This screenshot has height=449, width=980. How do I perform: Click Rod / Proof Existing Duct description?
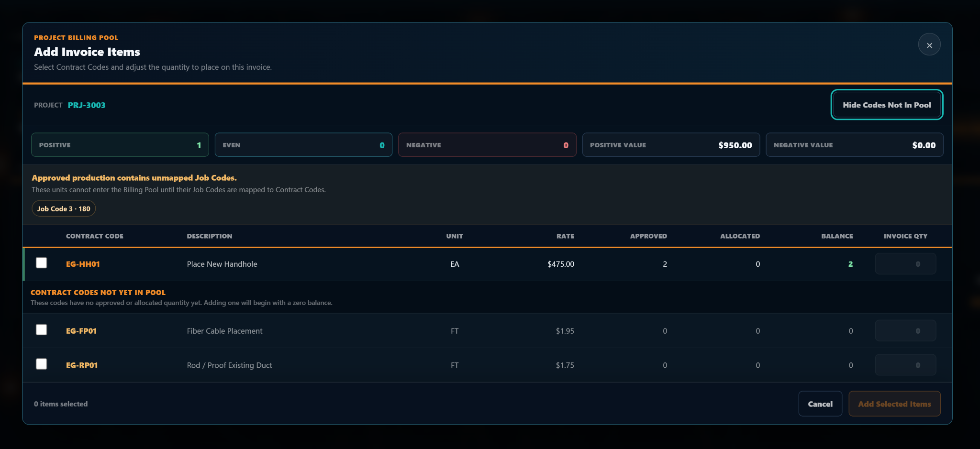point(229,365)
